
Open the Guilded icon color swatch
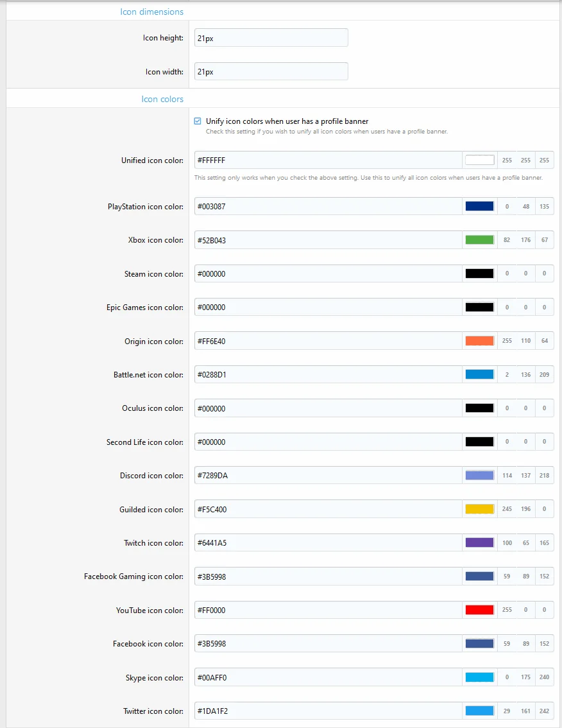[x=479, y=508]
